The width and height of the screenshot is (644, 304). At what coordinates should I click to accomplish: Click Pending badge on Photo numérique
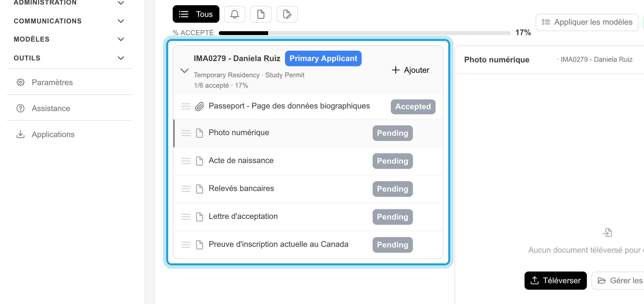[x=392, y=133]
